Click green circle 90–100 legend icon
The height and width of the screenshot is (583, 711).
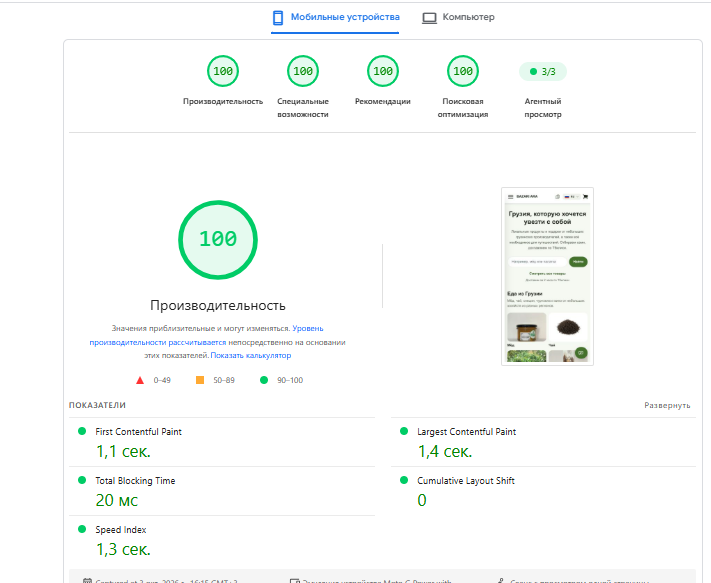(264, 380)
